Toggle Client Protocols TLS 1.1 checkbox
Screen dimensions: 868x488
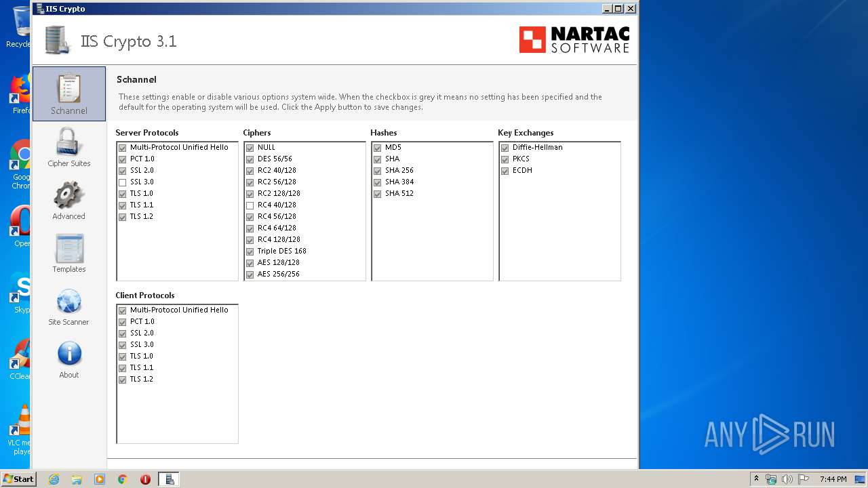click(x=123, y=368)
